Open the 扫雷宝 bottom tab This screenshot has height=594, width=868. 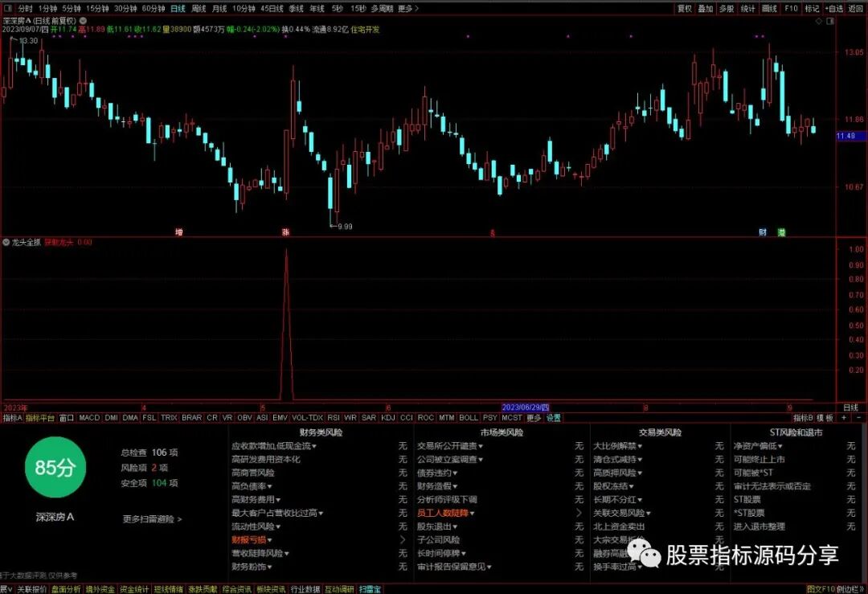(x=370, y=589)
